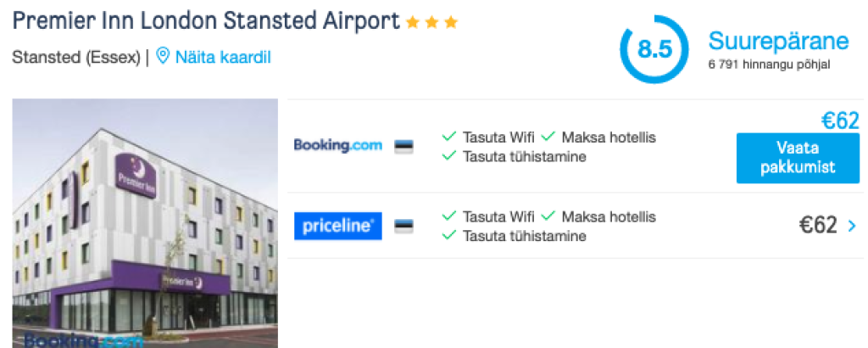Click the priceline logo
The width and height of the screenshot is (868, 348).
337,226
